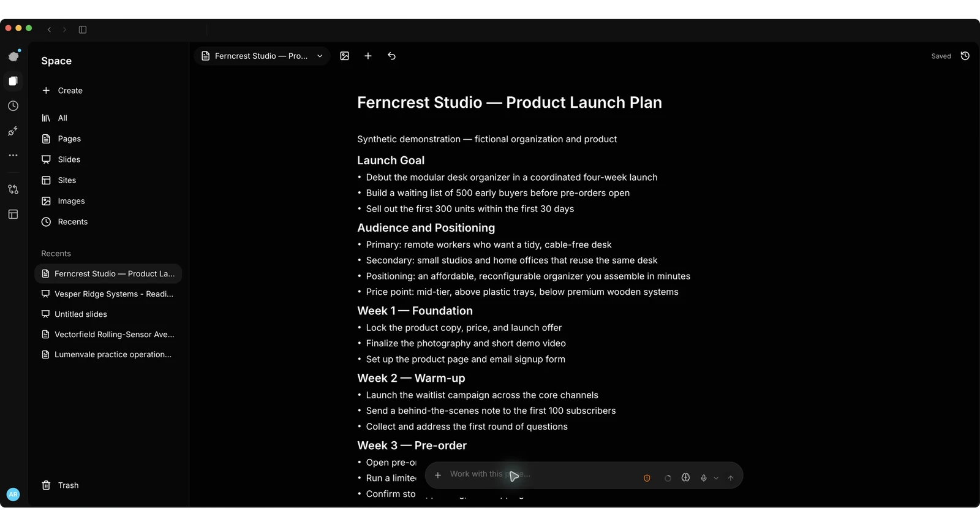Viewport: 980px width, 527px height.
Task: Open the history clock icon in the left rail
Action: click(x=13, y=106)
